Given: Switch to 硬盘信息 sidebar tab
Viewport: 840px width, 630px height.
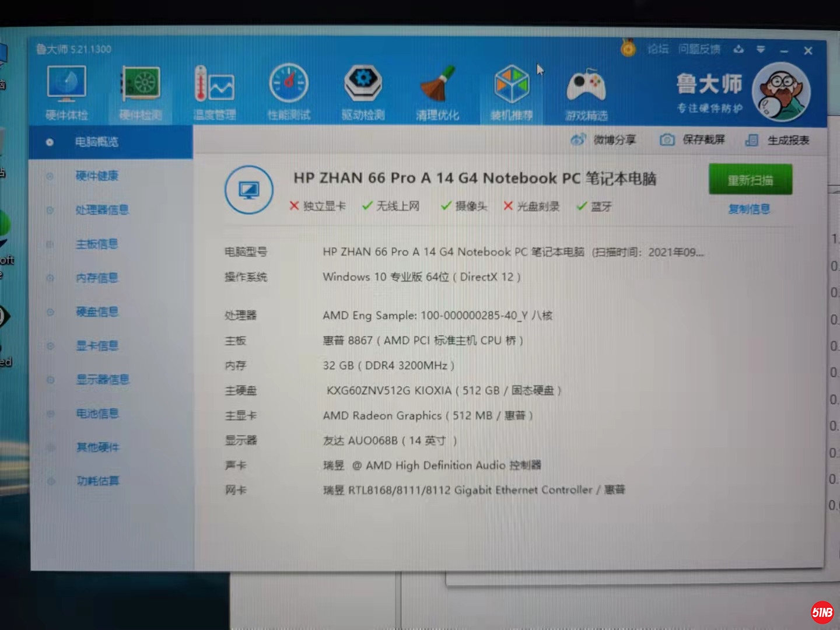Looking at the screenshot, I should coord(97,311).
